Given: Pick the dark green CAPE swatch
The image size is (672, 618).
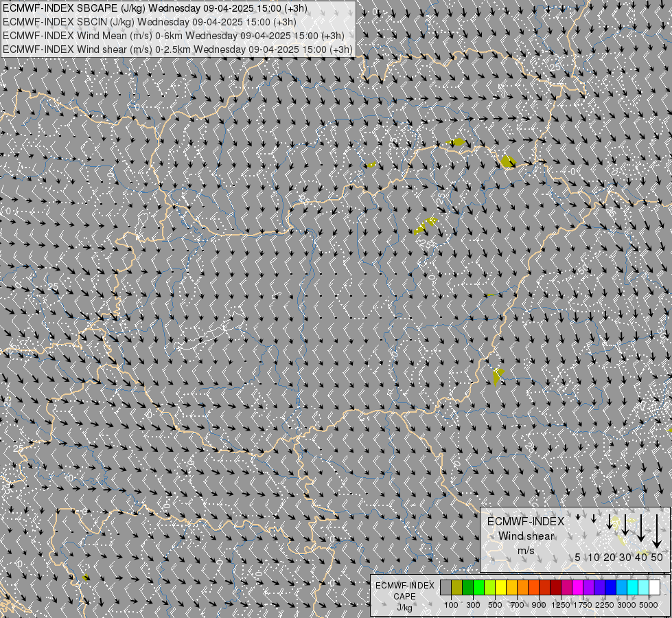Looking at the screenshot, I should pos(468,588).
